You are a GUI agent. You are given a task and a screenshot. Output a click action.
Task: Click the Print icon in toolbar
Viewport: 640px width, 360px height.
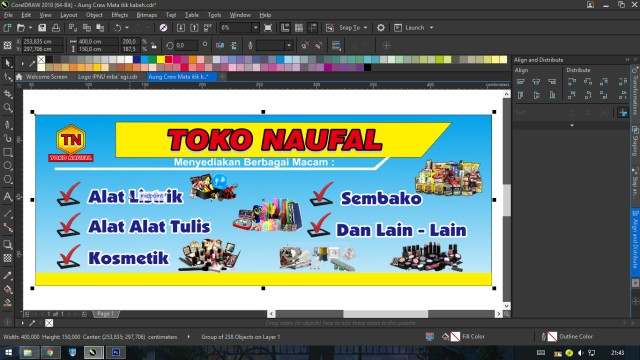(56, 28)
